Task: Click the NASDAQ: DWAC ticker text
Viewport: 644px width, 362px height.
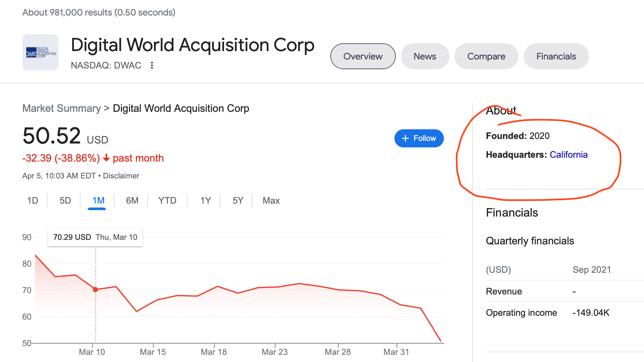Action: [x=106, y=65]
